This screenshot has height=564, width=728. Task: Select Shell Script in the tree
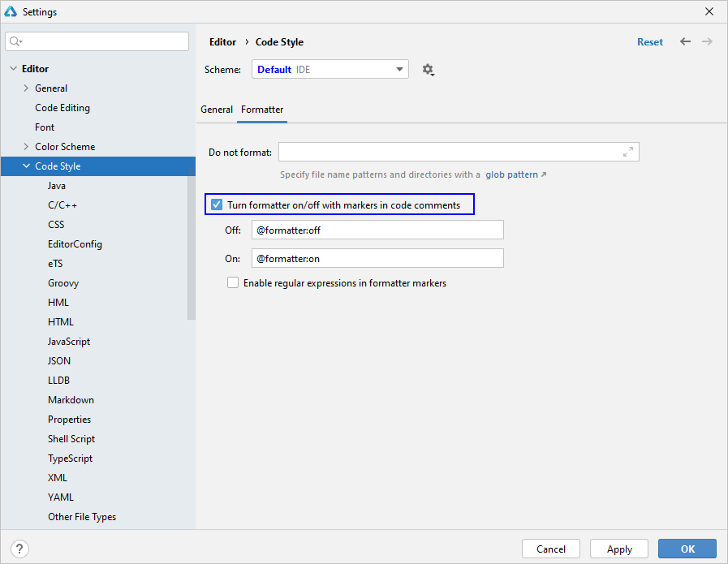coord(71,439)
